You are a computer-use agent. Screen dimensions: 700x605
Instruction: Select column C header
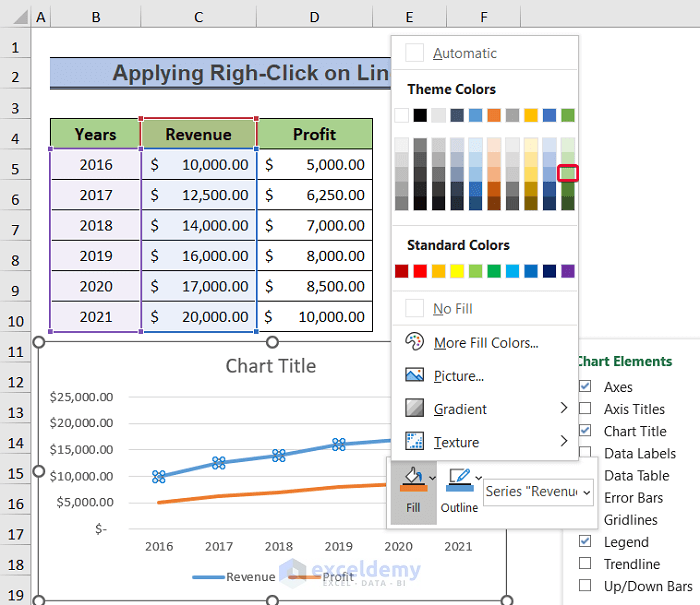pos(199,17)
